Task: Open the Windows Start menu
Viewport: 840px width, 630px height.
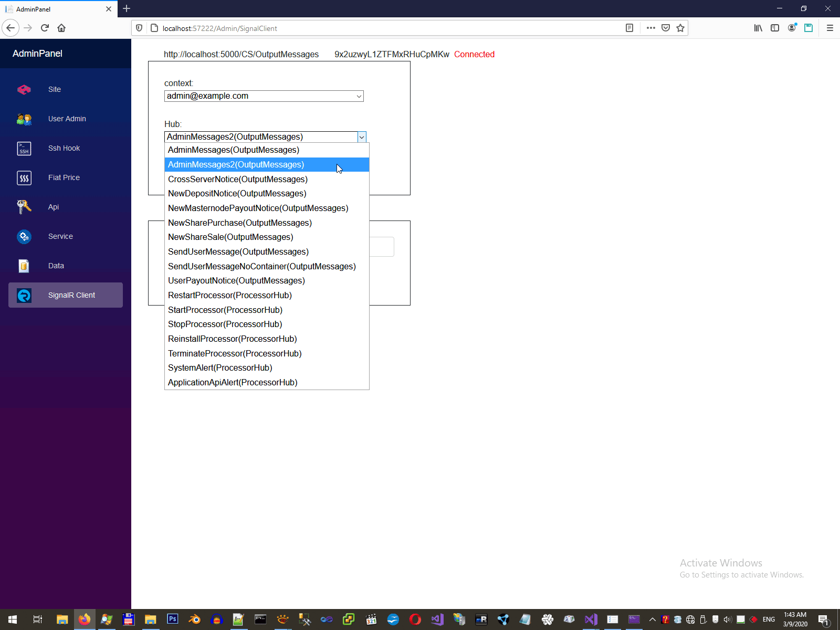Action: pyautogui.click(x=13, y=619)
